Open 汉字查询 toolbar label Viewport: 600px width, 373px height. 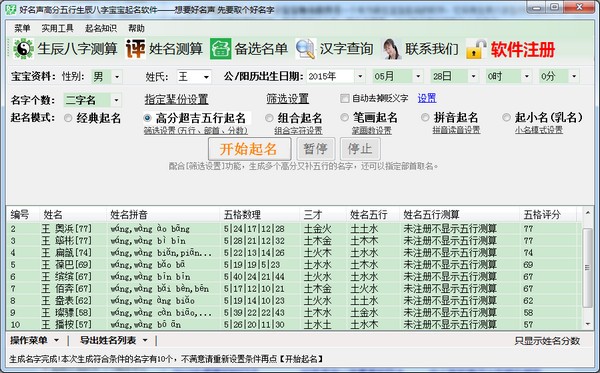pyautogui.click(x=346, y=49)
